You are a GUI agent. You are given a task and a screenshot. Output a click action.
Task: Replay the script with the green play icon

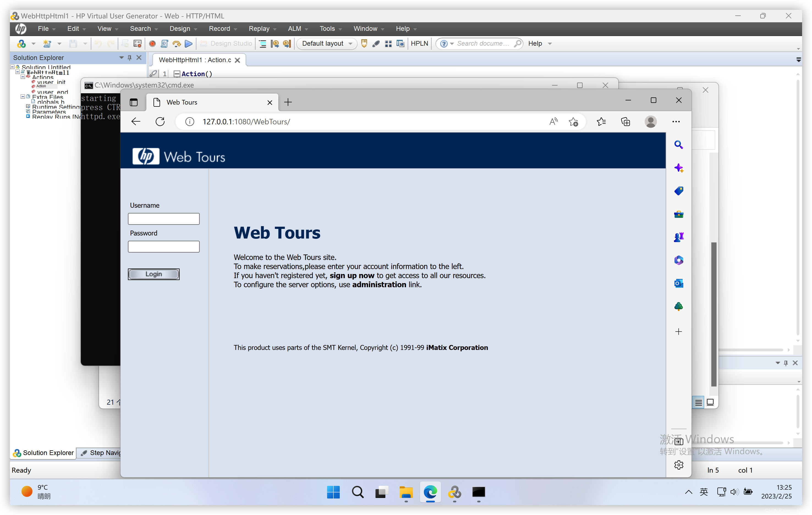189,43
